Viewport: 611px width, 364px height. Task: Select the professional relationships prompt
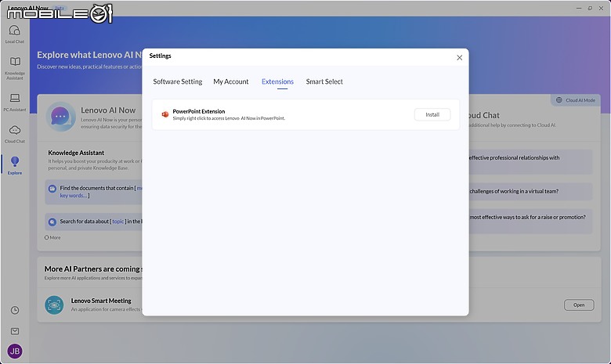530,161
